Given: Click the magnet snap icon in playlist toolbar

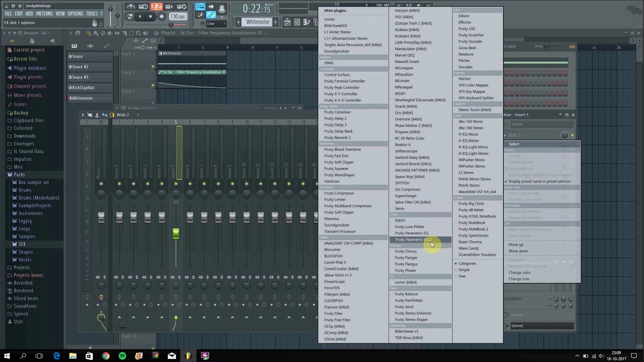Looking at the screenshot, I should (x=77, y=33).
